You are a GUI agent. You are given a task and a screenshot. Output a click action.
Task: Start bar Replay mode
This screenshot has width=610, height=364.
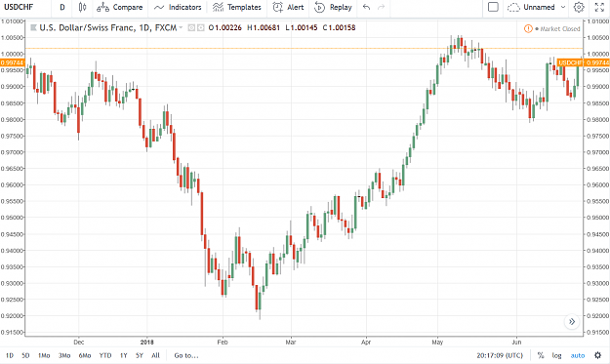point(333,7)
